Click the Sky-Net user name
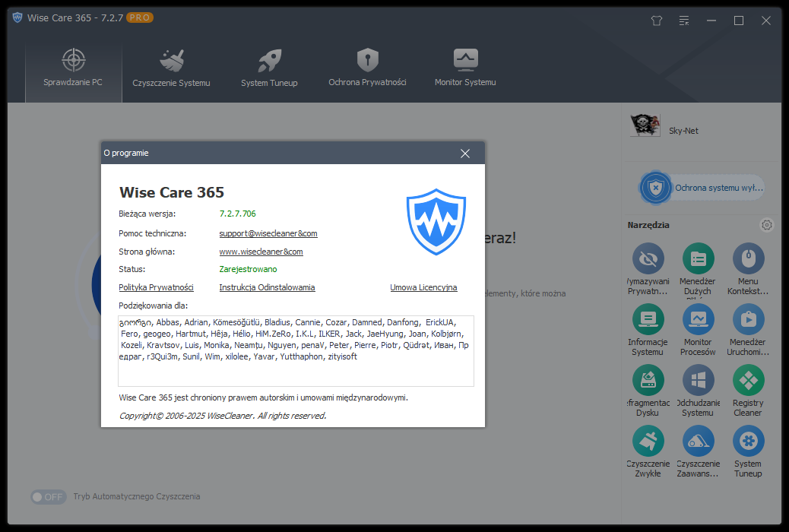The height and width of the screenshot is (532, 789). click(683, 131)
